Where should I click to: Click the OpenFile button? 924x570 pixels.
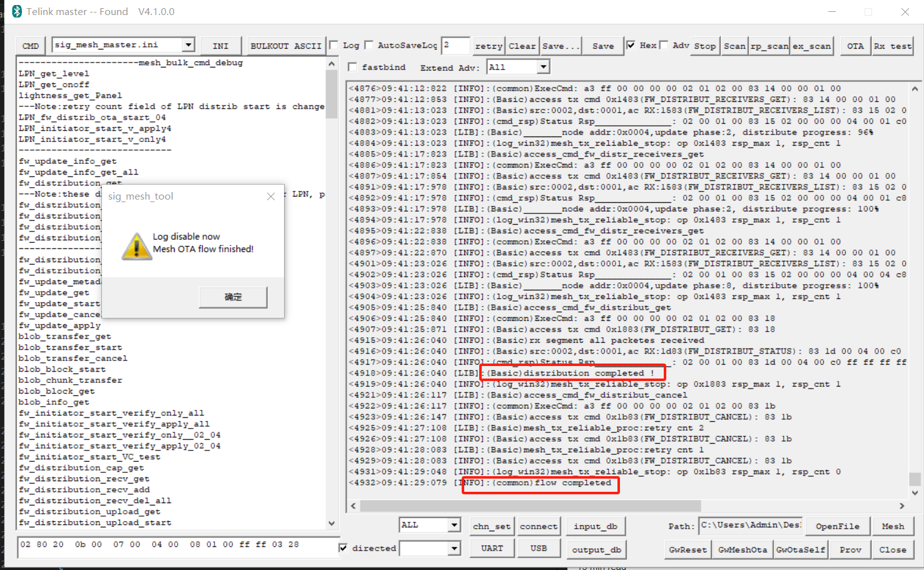click(x=837, y=526)
